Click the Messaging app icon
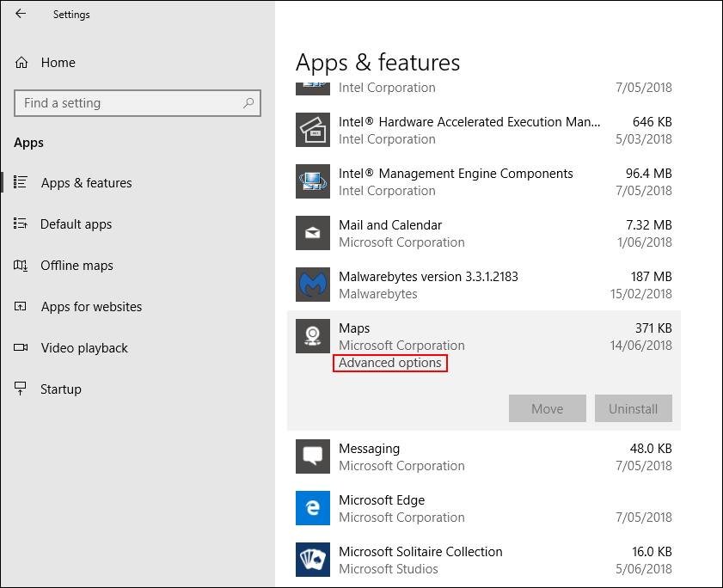The width and height of the screenshot is (723, 588). click(x=313, y=456)
